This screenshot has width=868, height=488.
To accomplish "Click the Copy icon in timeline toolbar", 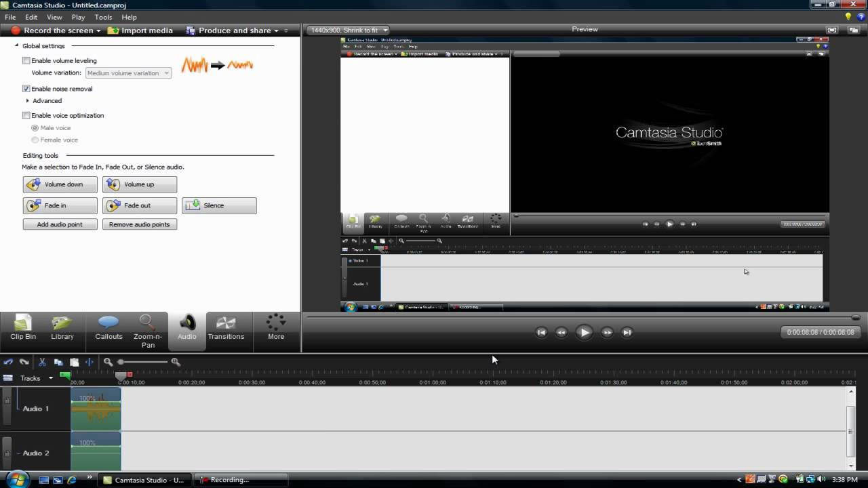I will click(58, 362).
